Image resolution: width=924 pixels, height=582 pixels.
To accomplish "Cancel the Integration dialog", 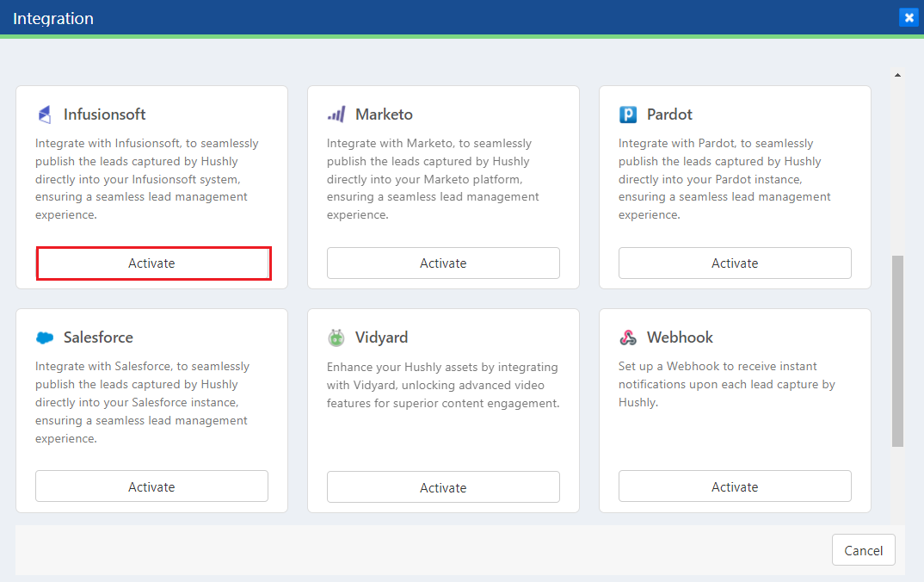I will point(863,550).
